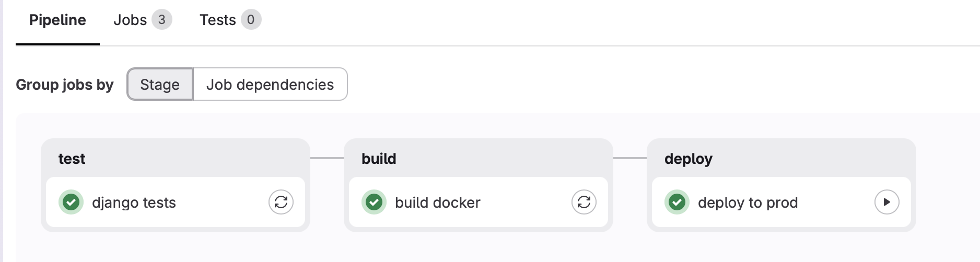Select the test stage header
This screenshot has height=262, width=980.
pyautogui.click(x=72, y=159)
